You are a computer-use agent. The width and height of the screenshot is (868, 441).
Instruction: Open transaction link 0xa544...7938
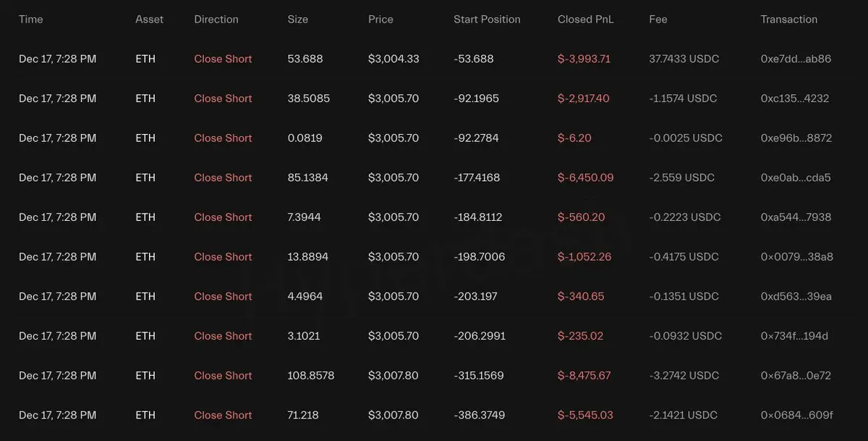(x=796, y=217)
